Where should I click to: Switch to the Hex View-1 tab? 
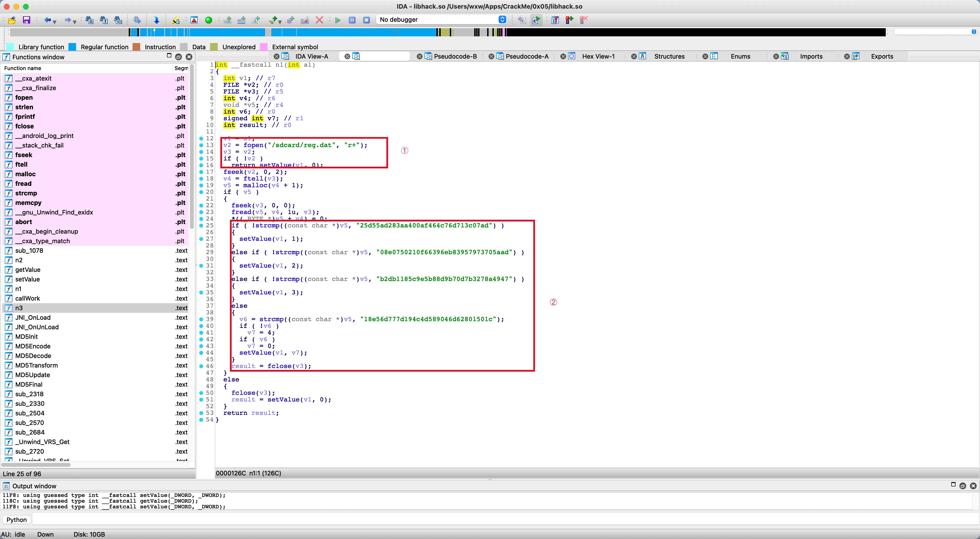click(598, 56)
